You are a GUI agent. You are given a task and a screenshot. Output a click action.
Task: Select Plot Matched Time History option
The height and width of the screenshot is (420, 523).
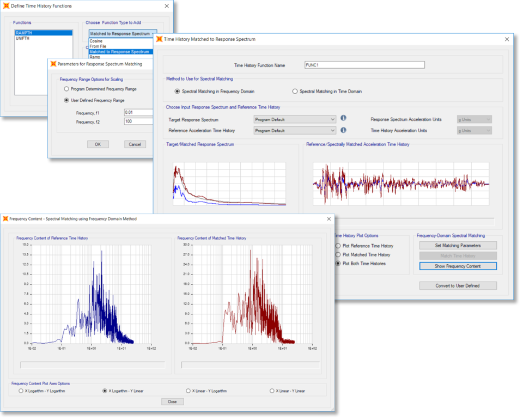pos(338,254)
